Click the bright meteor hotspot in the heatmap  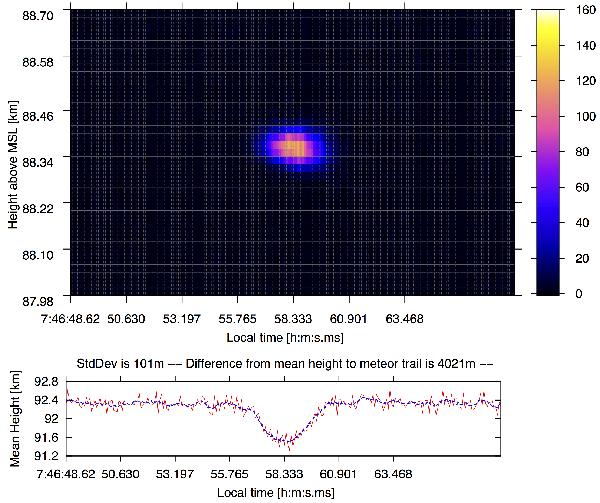294,148
